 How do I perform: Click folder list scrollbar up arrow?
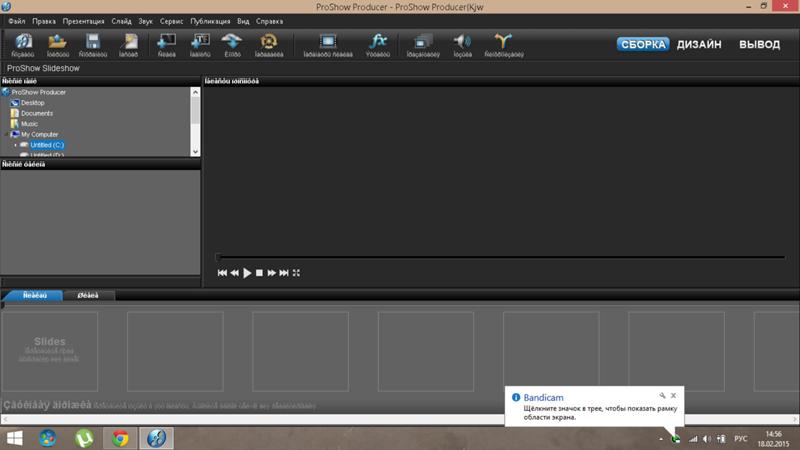pos(195,92)
